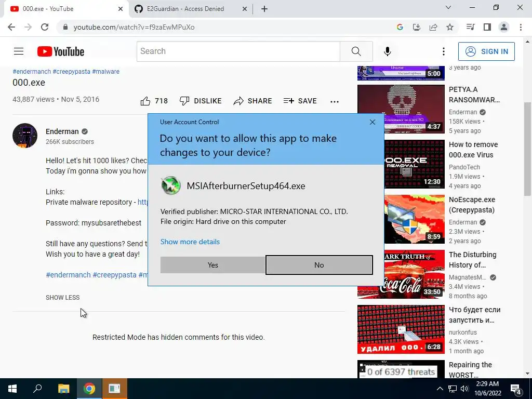Open Russian 000 video thumbnail 6:28
Viewport: 532px width, 399px height.
pyautogui.click(x=401, y=329)
